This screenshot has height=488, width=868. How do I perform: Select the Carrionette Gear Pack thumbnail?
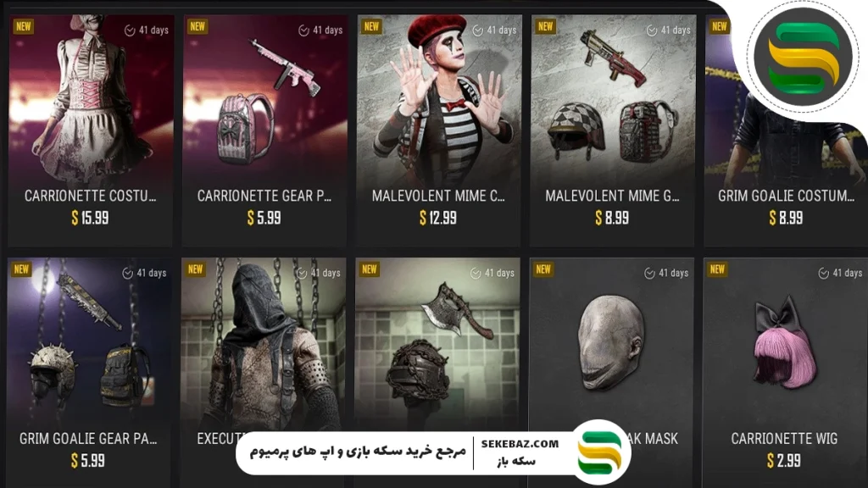click(264, 100)
